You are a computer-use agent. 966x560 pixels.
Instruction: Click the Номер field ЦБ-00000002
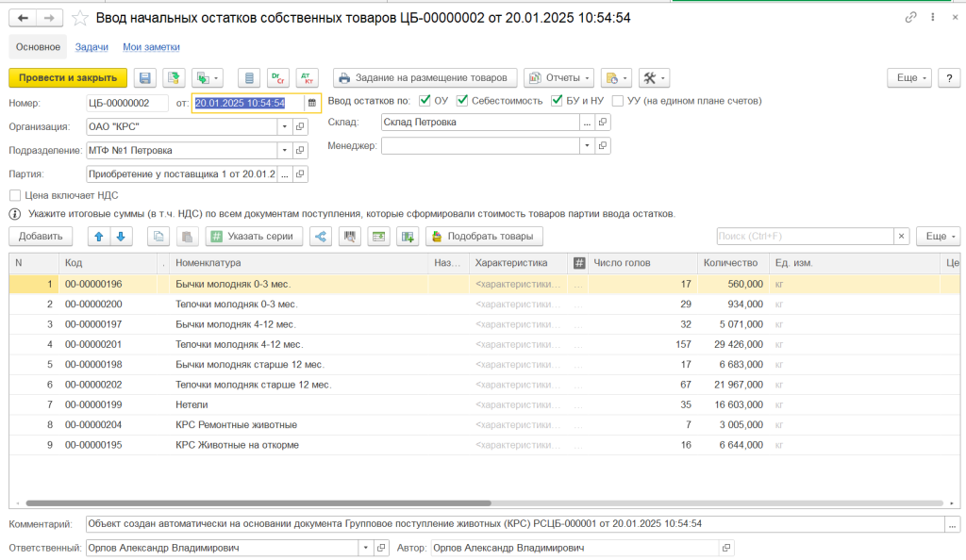[127, 103]
